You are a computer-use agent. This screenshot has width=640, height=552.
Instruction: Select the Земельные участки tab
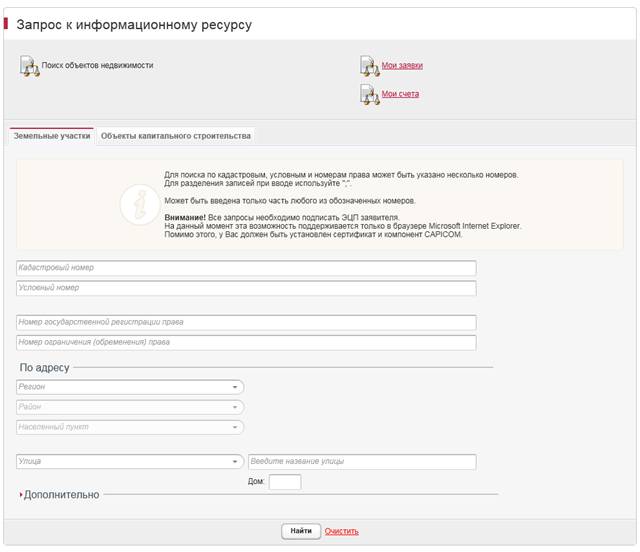coord(51,136)
